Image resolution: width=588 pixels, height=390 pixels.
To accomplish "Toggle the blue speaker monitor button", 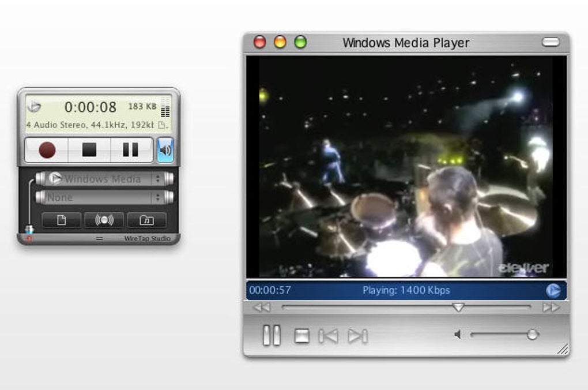I will (165, 150).
